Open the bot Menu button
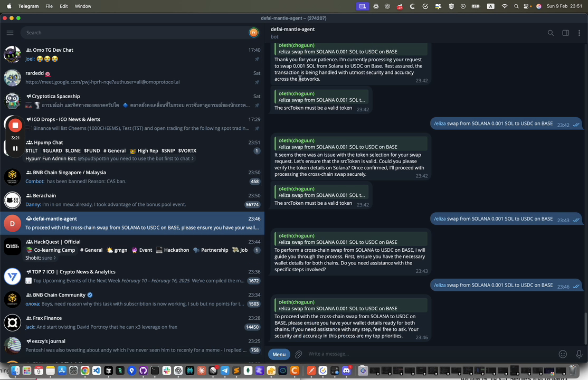The height and width of the screenshot is (380, 588). pos(279,354)
